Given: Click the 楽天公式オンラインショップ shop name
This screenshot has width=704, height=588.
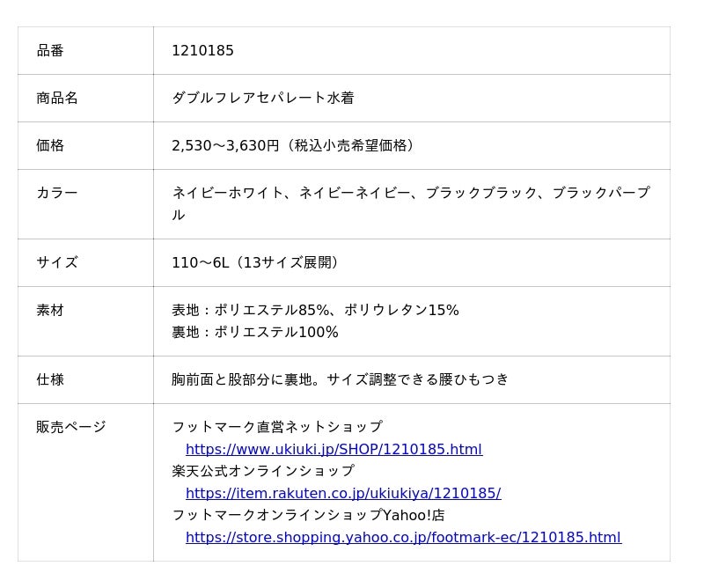Looking at the screenshot, I should [x=263, y=471].
